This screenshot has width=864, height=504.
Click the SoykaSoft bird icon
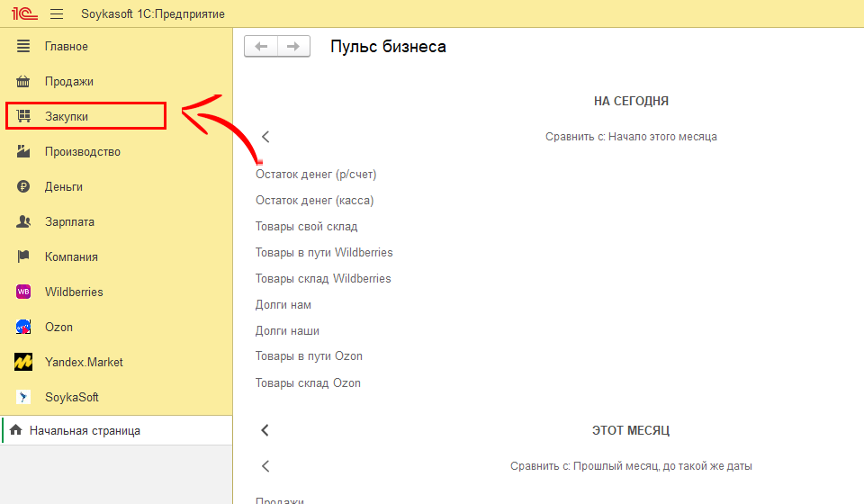(x=24, y=397)
